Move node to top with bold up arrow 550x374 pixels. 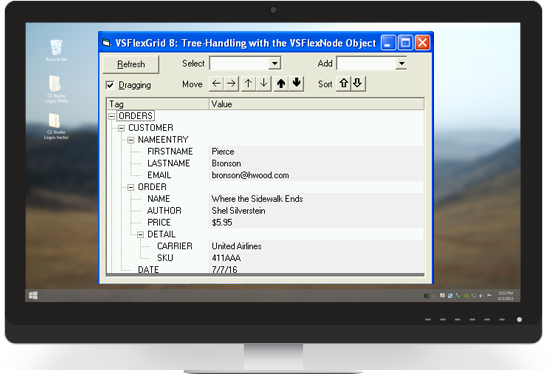pos(281,84)
